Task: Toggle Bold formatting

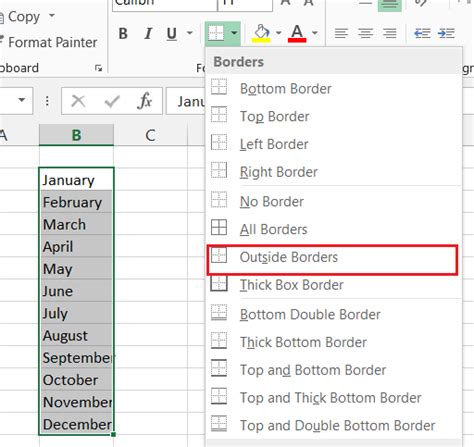Action: (123, 33)
